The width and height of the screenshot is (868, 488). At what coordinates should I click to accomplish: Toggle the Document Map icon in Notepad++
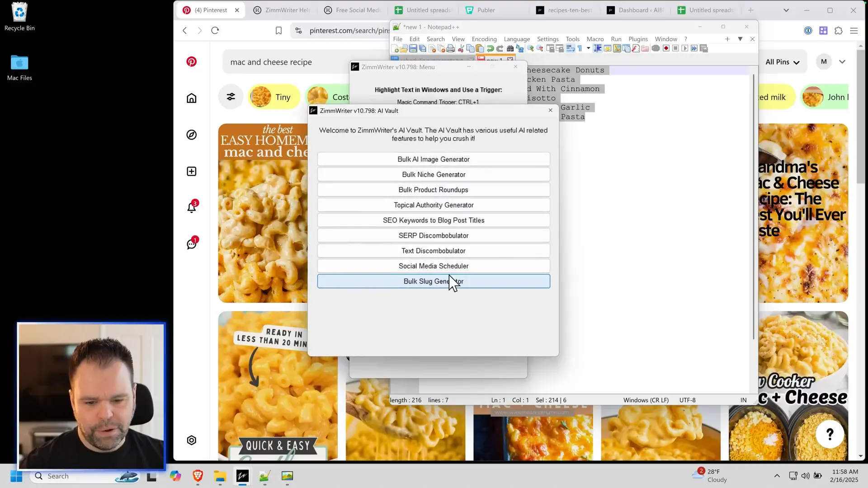[x=617, y=48]
